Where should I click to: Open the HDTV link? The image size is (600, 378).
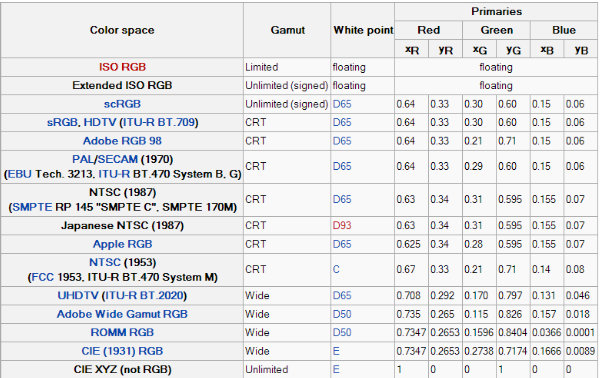[99, 122]
